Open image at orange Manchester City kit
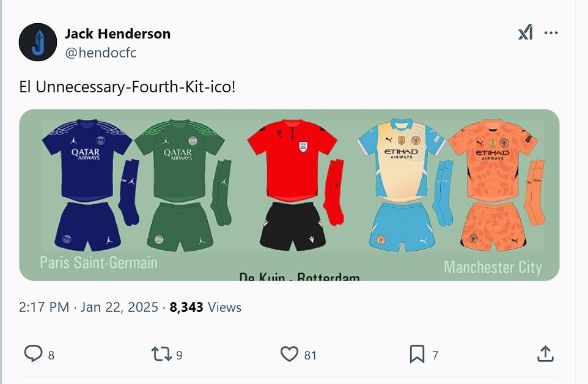This screenshot has width=588, height=384. [496, 185]
